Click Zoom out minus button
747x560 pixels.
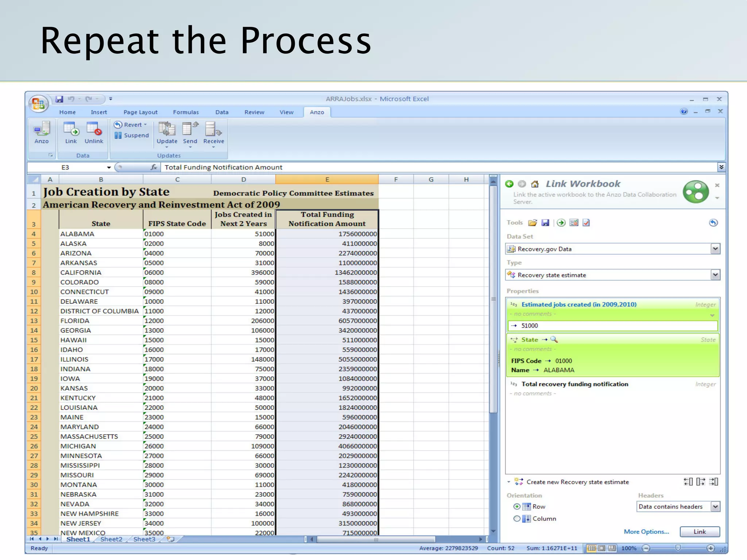[646, 548]
